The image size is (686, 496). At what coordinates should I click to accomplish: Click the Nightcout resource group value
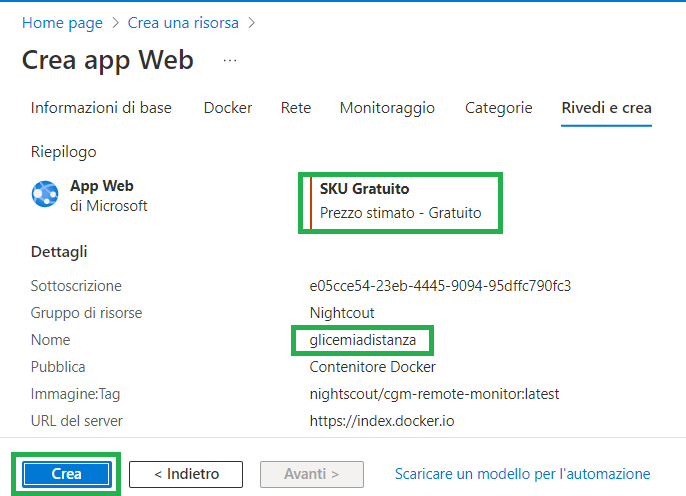(342, 313)
